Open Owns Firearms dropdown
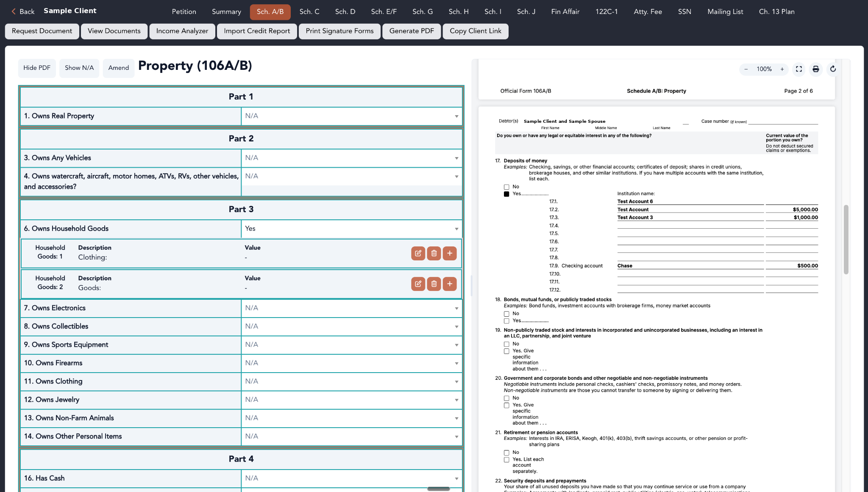Viewport: 868px width, 492px height. (x=351, y=363)
